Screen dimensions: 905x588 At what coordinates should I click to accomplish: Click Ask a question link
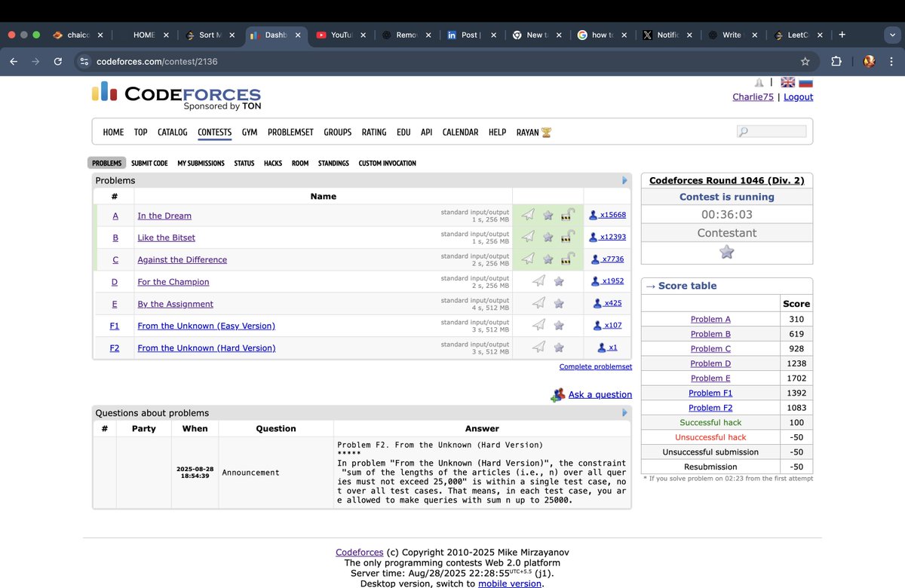tap(600, 394)
